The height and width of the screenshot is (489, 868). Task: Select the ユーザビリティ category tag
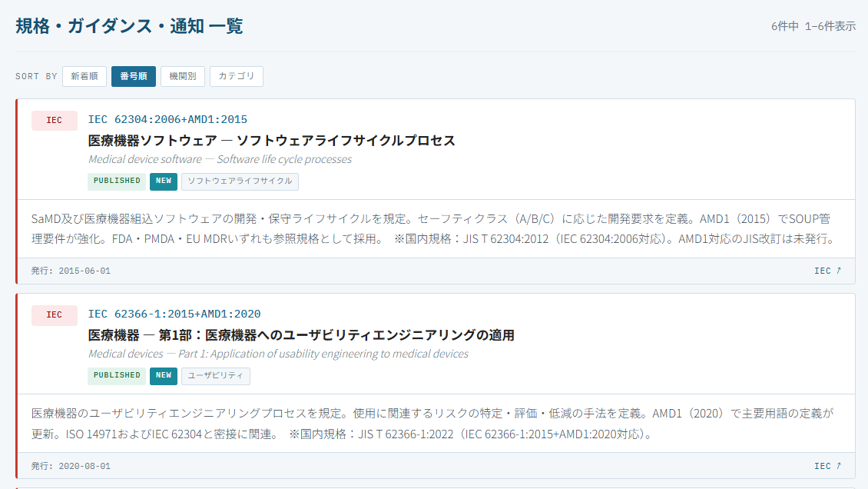215,375
